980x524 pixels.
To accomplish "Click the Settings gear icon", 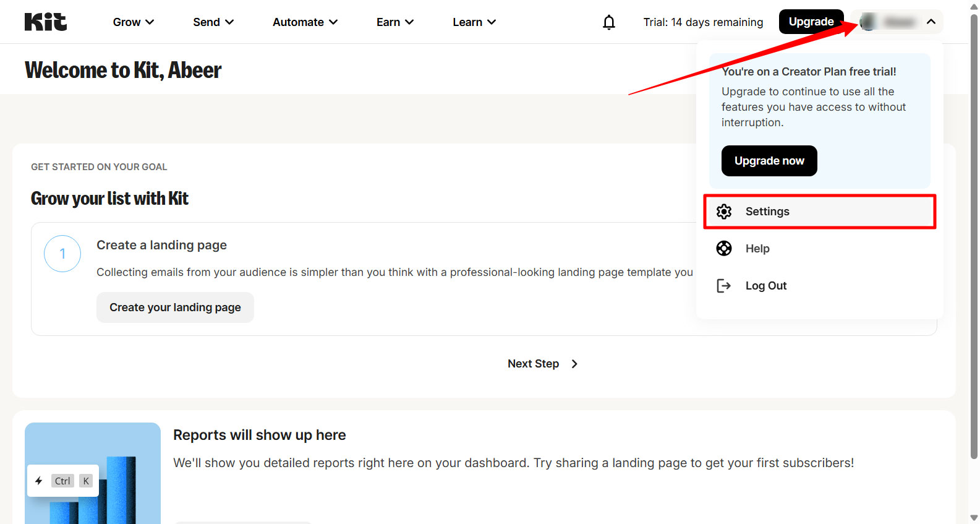I will 724,212.
